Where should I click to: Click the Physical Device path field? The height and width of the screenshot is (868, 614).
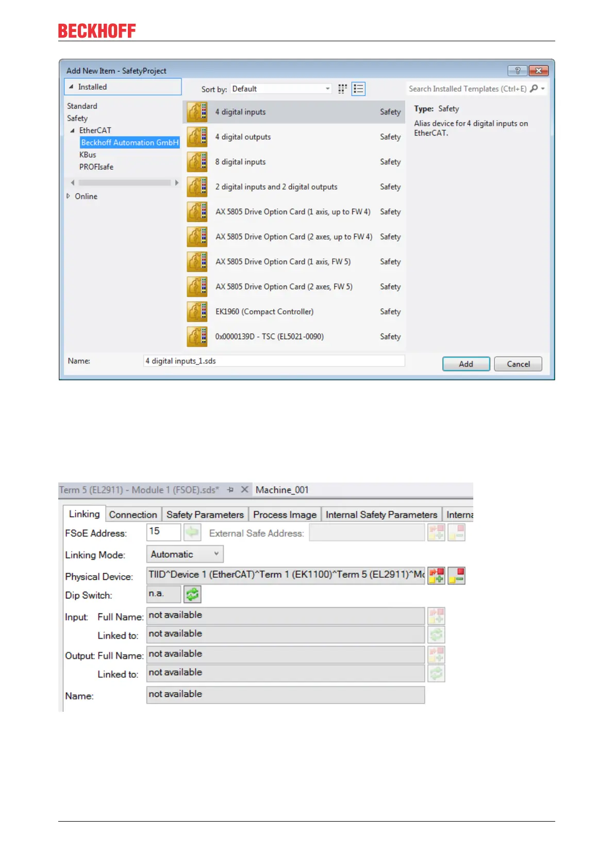[286, 575]
